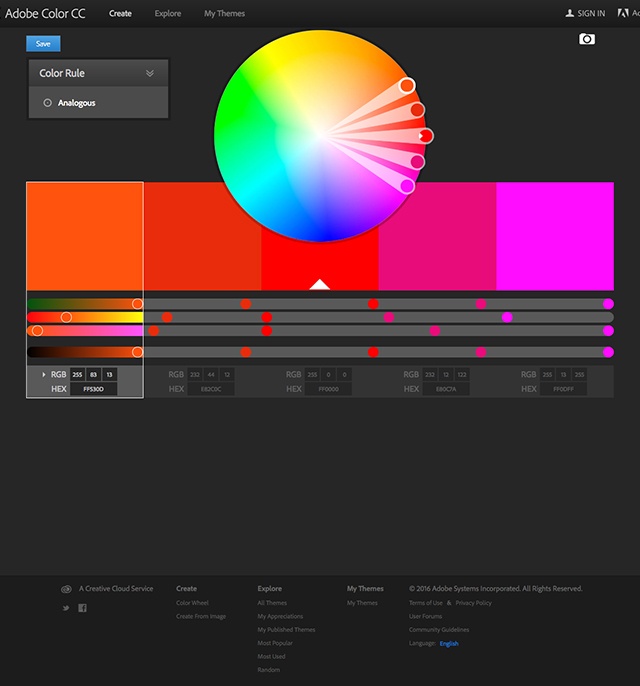640x686 pixels.
Task: Grab the red-orange handle on the color wheel
Action: (x=417, y=110)
